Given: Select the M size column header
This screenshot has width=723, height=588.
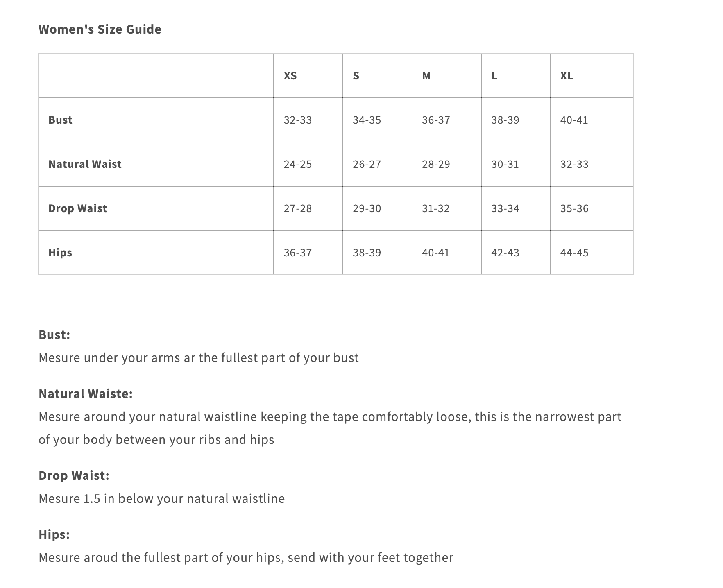Looking at the screenshot, I should click(x=426, y=76).
